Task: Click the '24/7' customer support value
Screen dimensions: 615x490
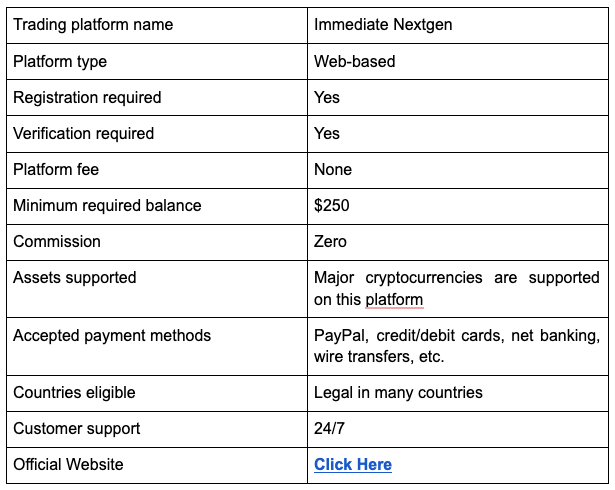Action: [329, 428]
